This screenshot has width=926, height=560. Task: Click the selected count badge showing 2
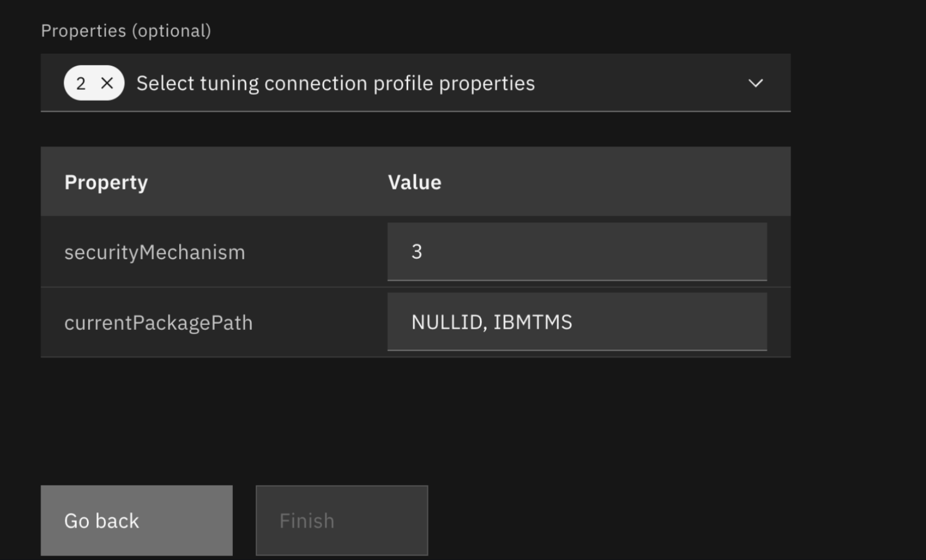click(81, 83)
